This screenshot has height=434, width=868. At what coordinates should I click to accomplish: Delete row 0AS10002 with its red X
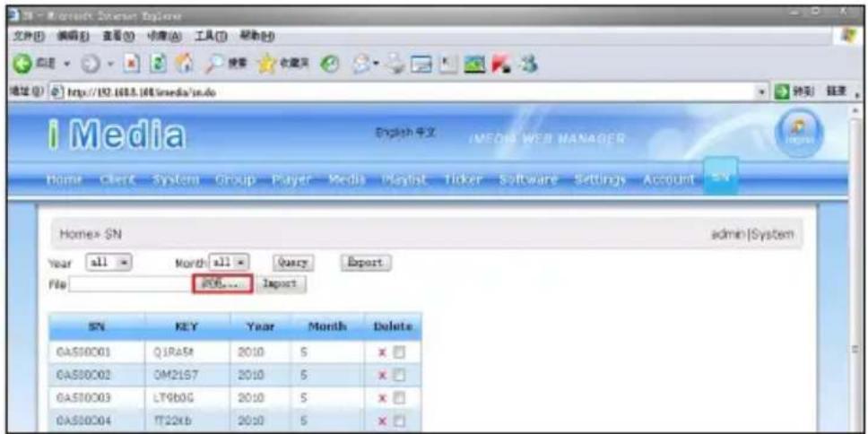click(x=381, y=376)
